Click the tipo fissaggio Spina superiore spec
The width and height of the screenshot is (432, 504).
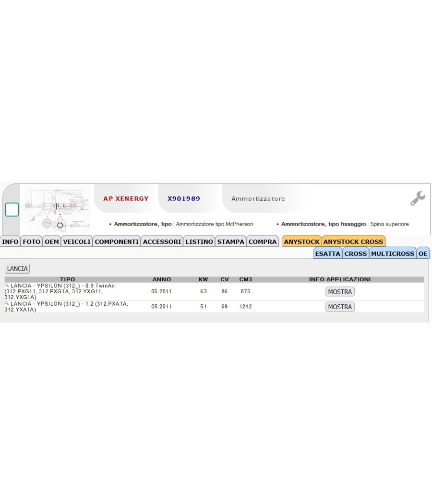tap(345, 224)
